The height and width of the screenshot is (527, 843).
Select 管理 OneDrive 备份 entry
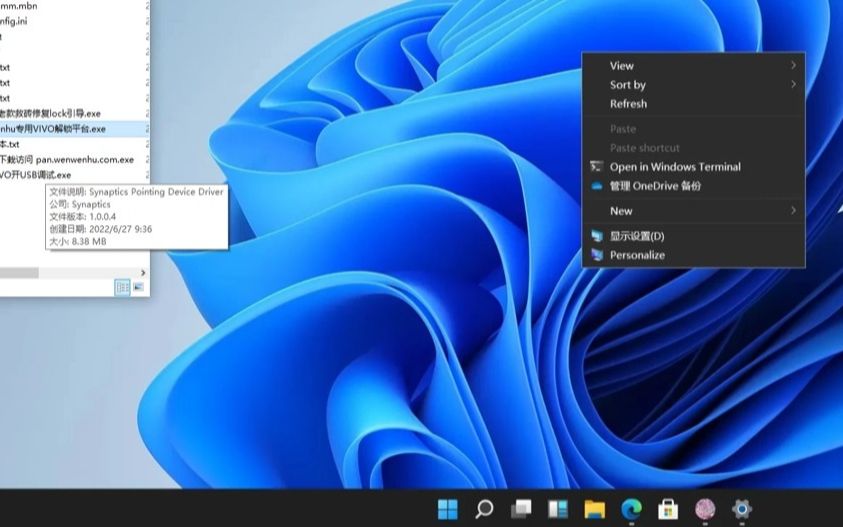694,186
